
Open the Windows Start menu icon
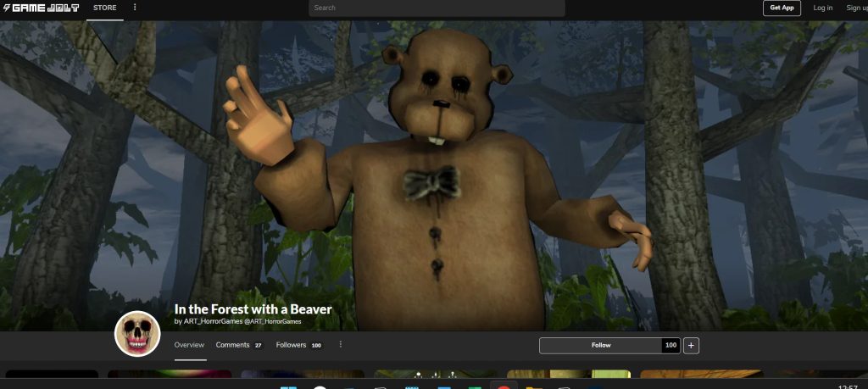(x=287, y=386)
